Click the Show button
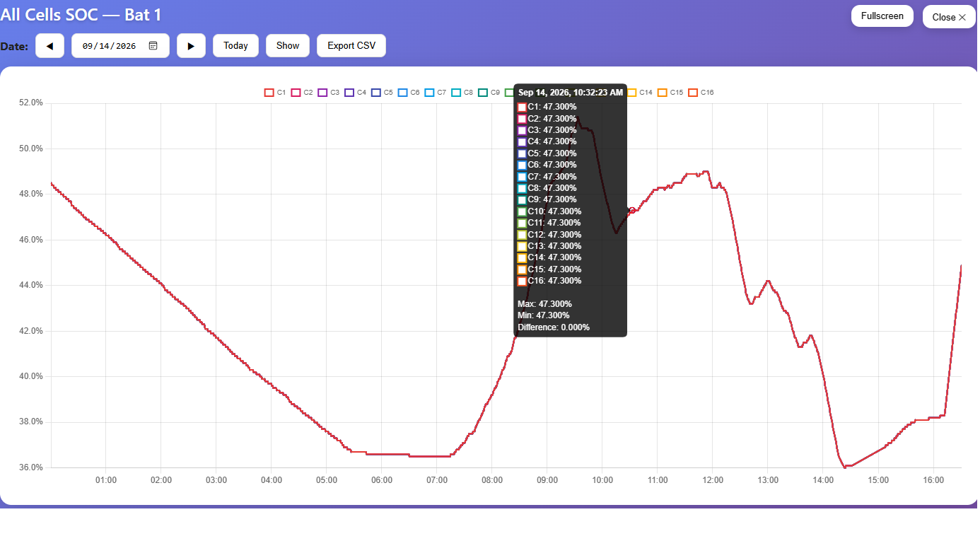This screenshot has width=980, height=541. (x=288, y=45)
